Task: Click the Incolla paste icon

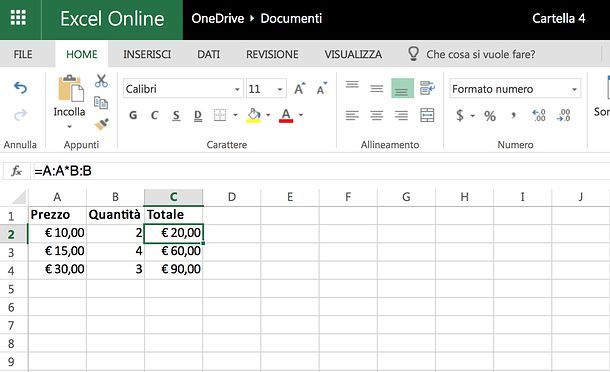Action: pos(70,88)
